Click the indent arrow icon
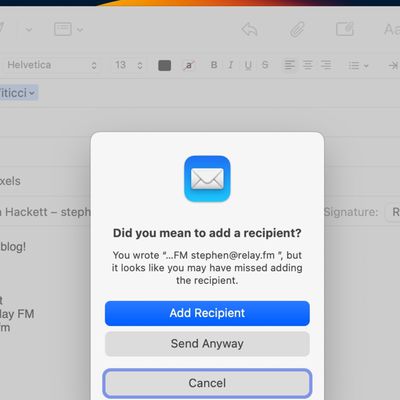The width and height of the screenshot is (400, 400). tap(393, 65)
